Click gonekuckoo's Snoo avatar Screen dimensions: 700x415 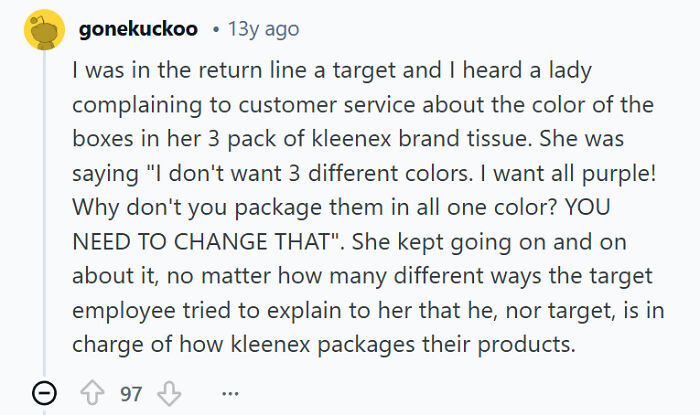point(42,30)
